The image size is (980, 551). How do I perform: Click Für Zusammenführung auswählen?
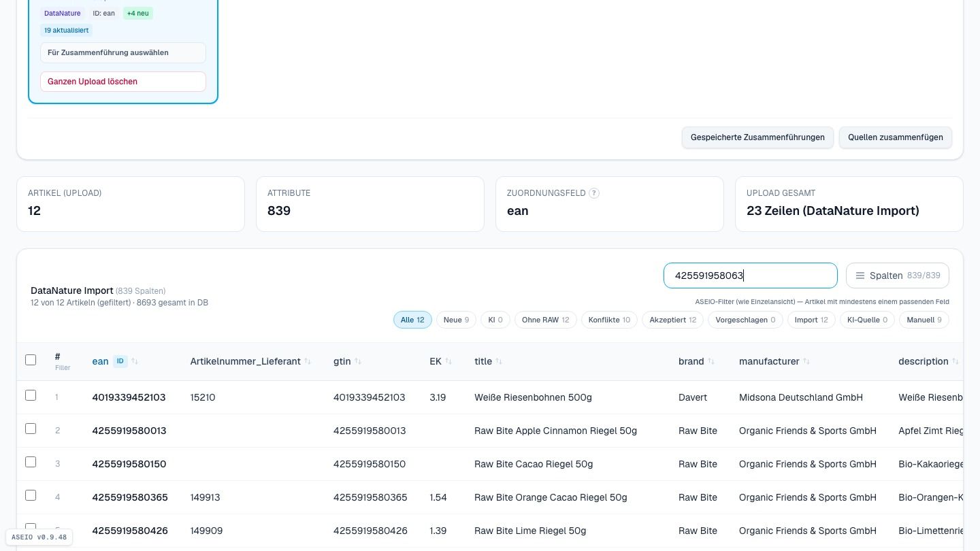pyautogui.click(x=123, y=52)
